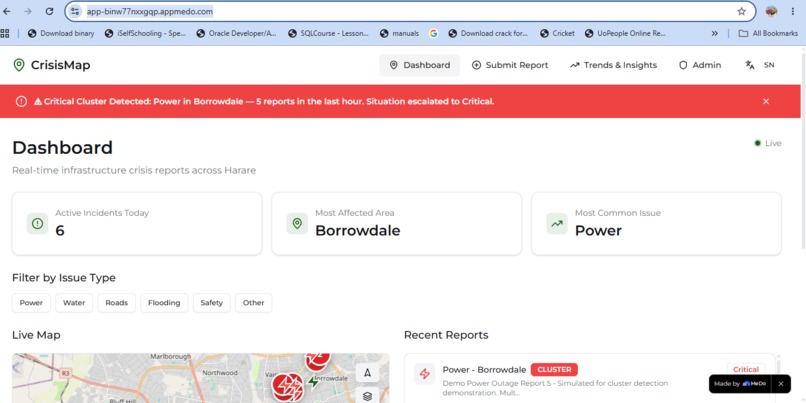
Task: Click map compass north control
Action: 367,373
